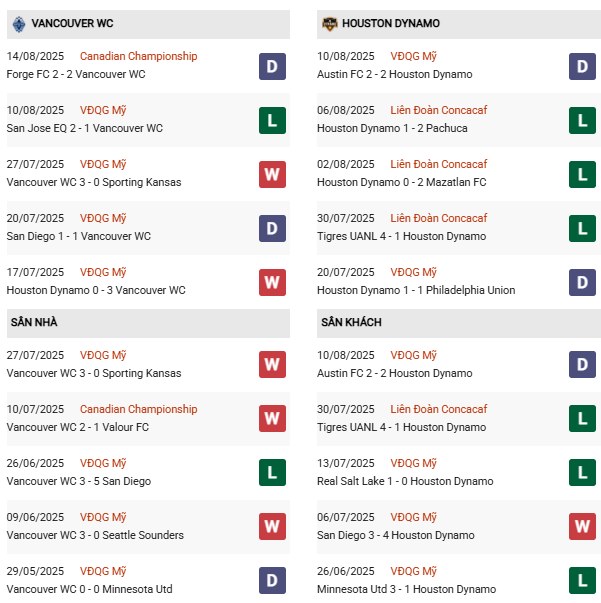Click the L badge for San Jose EQ match
The height and width of the screenshot is (603, 601).
click(x=272, y=120)
